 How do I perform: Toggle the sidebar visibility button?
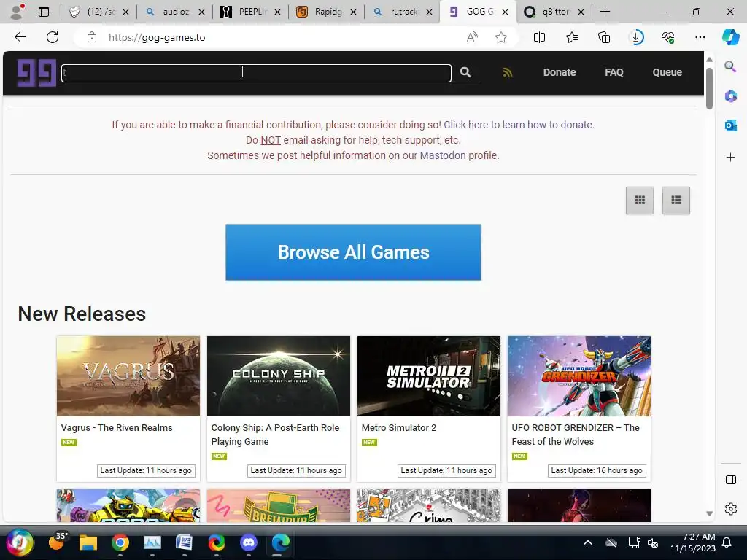point(730,480)
